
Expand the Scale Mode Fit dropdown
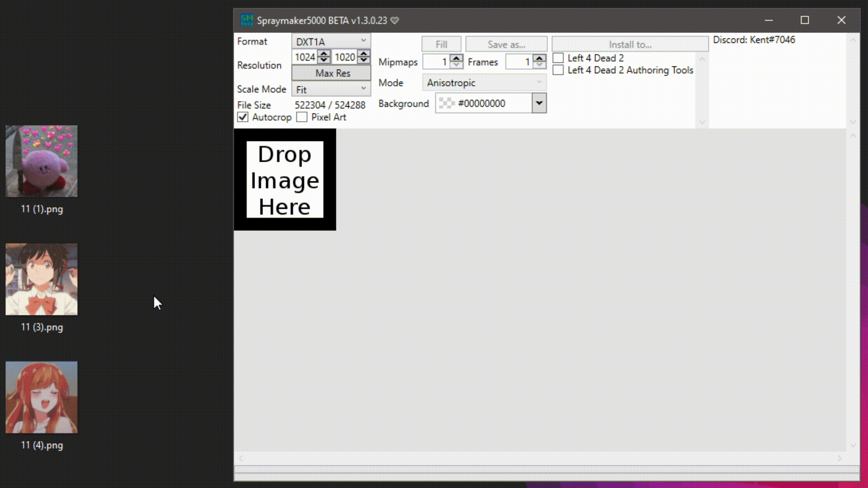point(331,89)
